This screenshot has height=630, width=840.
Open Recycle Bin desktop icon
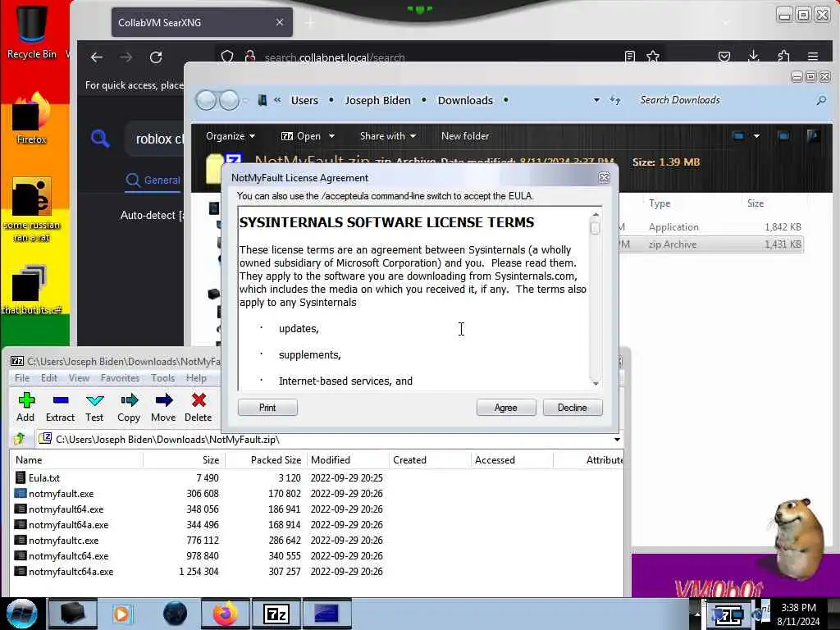pyautogui.click(x=32, y=30)
